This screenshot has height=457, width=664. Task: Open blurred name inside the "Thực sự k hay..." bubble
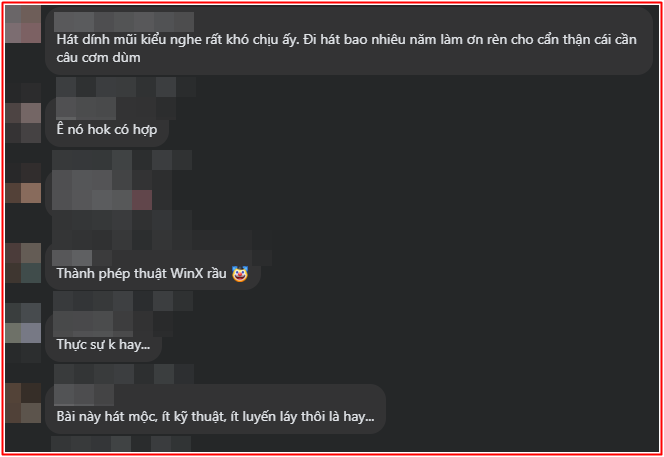point(93,324)
